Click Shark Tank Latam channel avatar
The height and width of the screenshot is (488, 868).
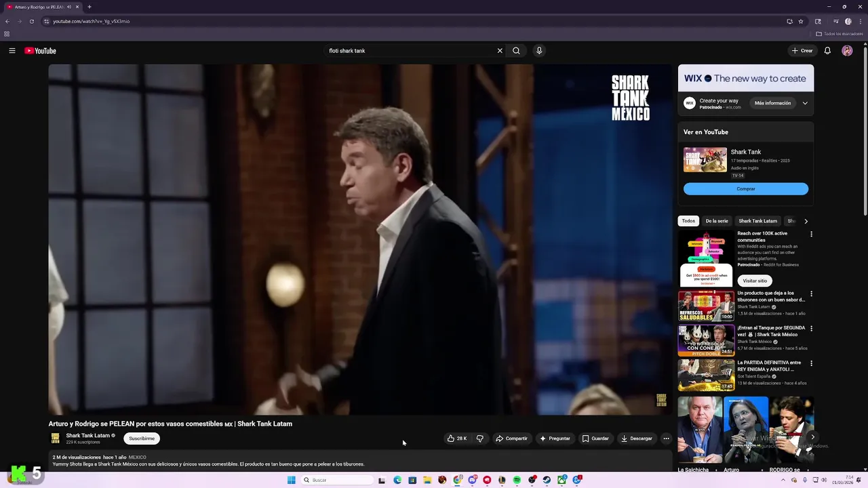(x=56, y=439)
